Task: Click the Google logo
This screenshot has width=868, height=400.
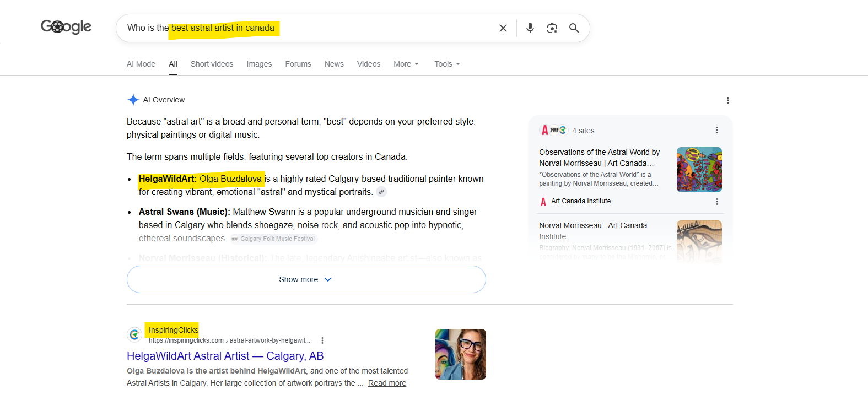Action: click(x=66, y=26)
